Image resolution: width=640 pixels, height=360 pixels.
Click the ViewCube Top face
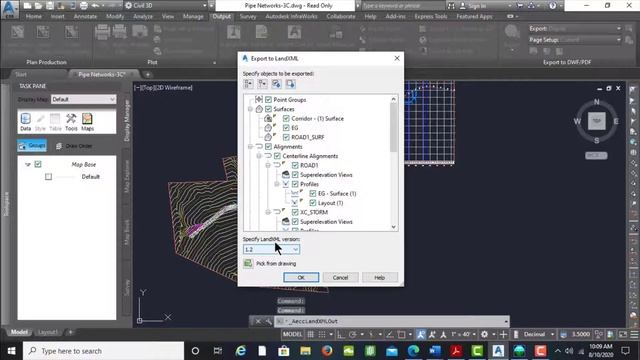click(596, 121)
